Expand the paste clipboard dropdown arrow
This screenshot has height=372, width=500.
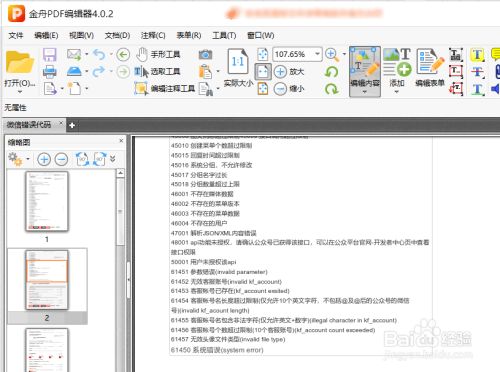tap(218, 71)
